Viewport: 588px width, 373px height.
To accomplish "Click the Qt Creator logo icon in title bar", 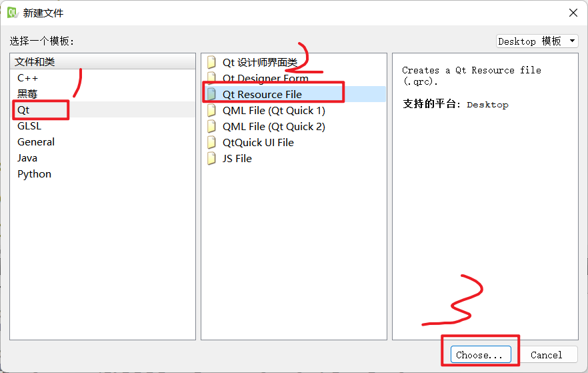I will coord(13,13).
